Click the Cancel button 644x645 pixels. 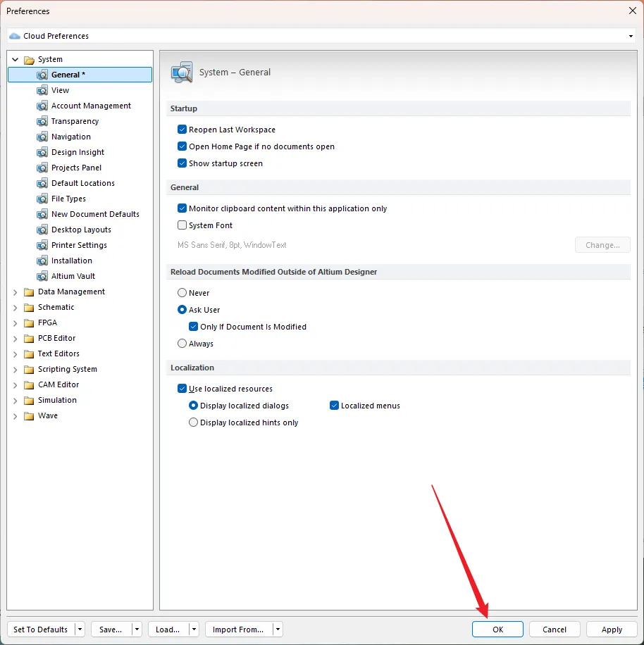coord(555,630)
